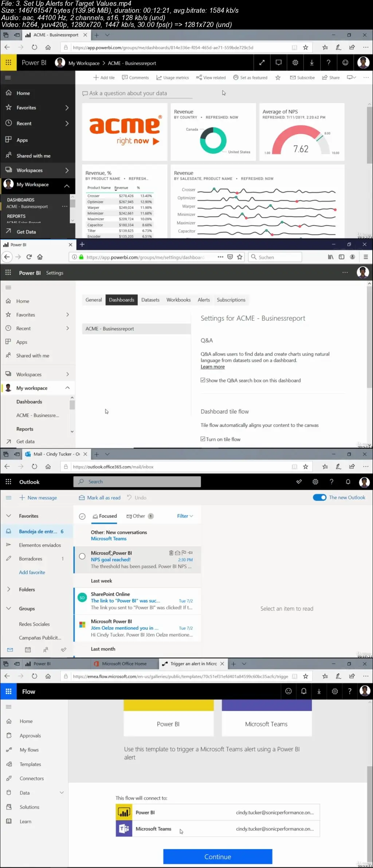
Task: Expand Workspaces in top Power BI sidebar
Action: point(67,170)
